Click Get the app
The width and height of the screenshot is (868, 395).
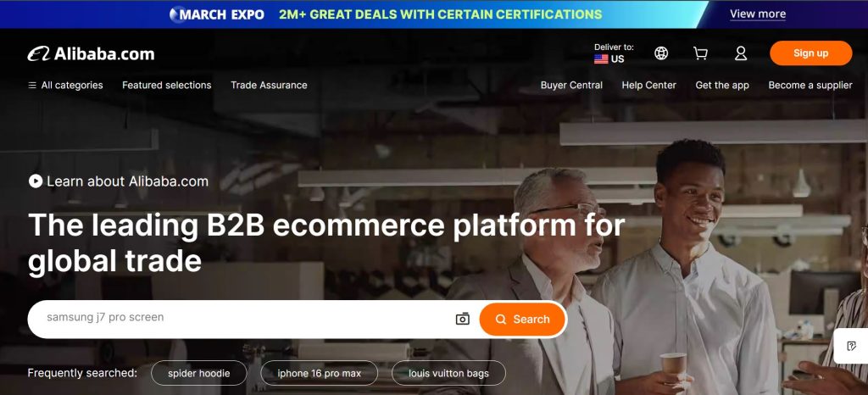[x=722, y=86]
